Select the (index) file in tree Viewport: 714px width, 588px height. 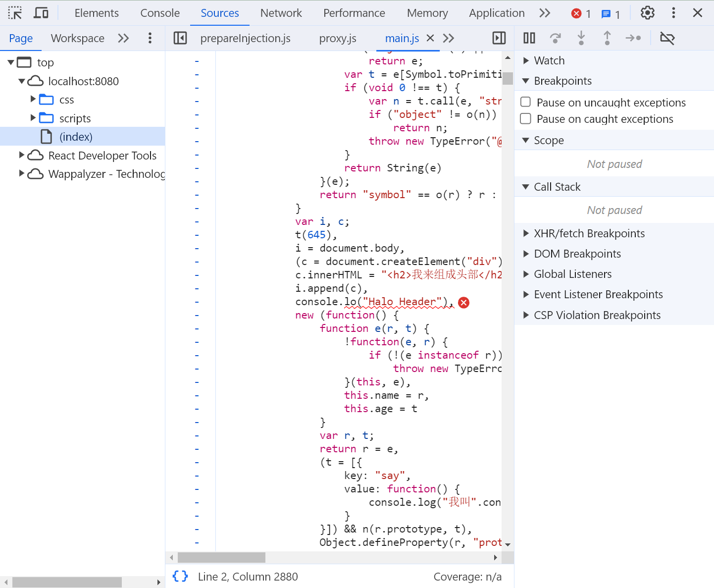76,137
